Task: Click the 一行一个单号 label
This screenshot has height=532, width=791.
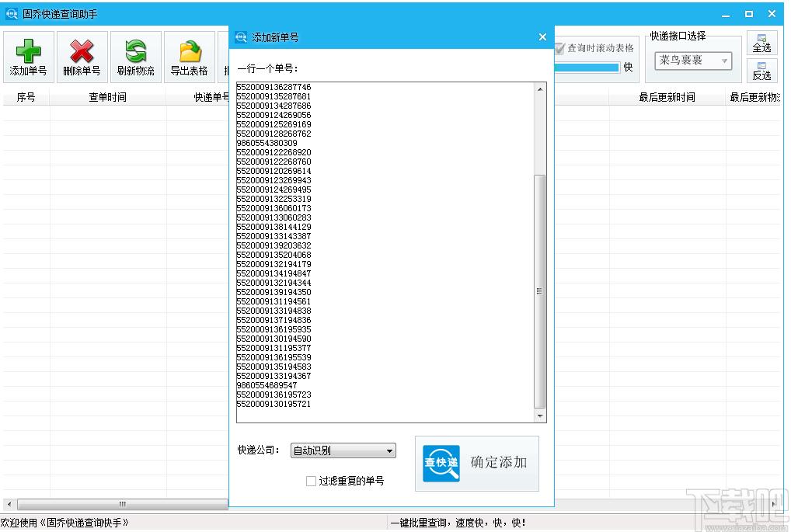Action: [267, 68]
